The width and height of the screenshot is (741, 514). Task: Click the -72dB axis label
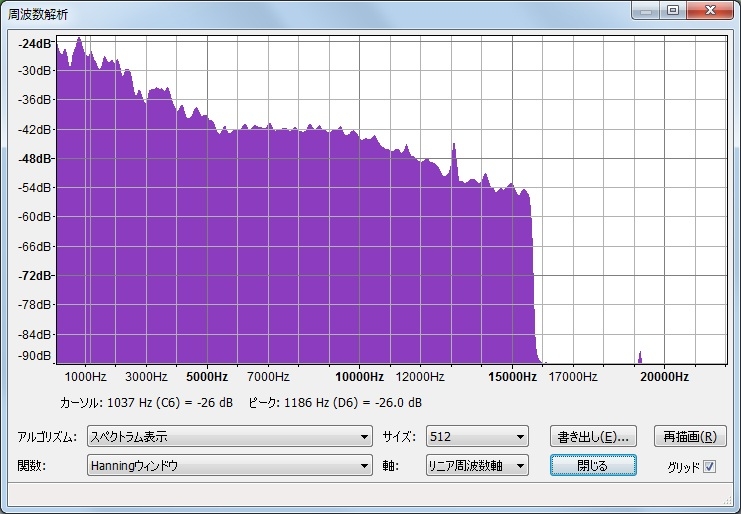[x=34, y=275]
